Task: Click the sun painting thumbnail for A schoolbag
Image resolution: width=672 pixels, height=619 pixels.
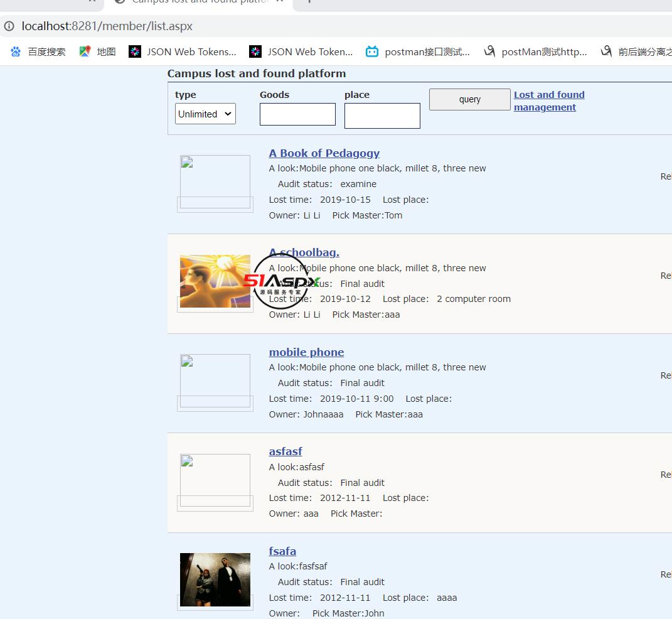Action: (x=215, y=281)
